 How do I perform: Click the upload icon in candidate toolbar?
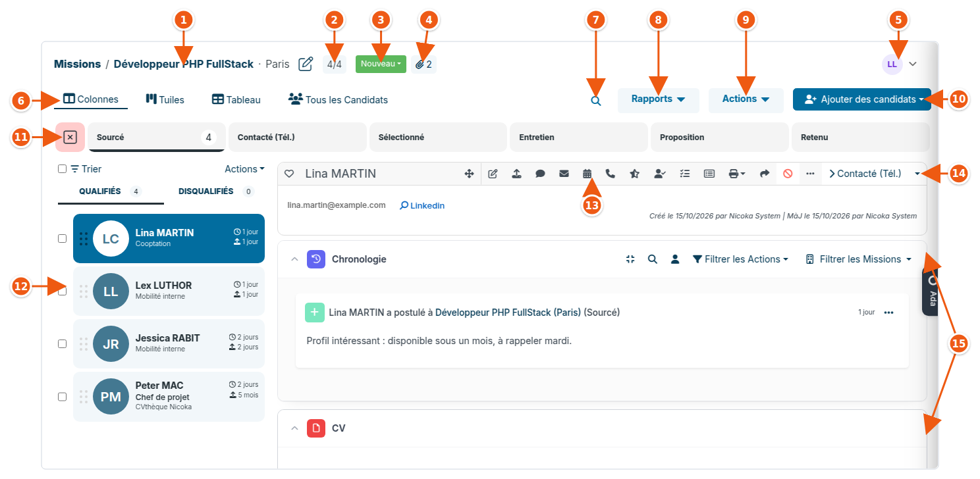tap(516, 174)
